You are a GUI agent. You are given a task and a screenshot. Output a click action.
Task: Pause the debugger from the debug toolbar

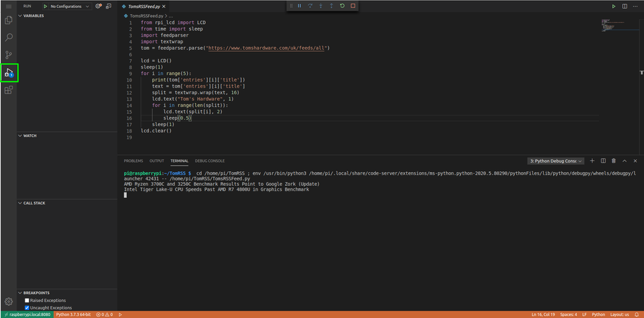coord(299,6)
